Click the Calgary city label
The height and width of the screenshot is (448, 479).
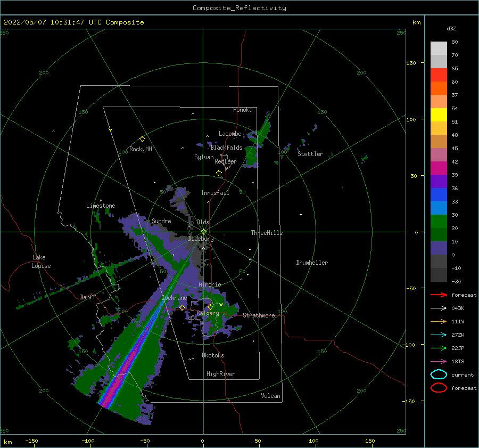coord(208,313)
